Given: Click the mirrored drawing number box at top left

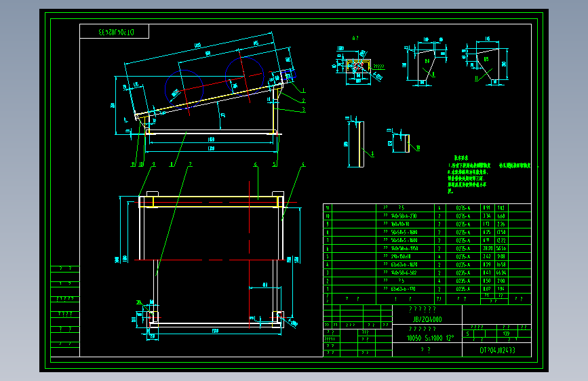Looking at the screenshot, I should [115, 31].
